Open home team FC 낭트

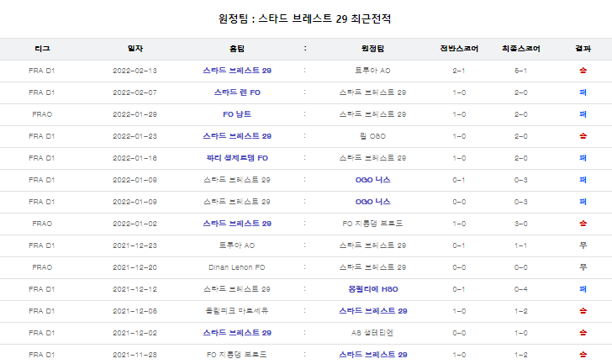[x=237, y=114]
